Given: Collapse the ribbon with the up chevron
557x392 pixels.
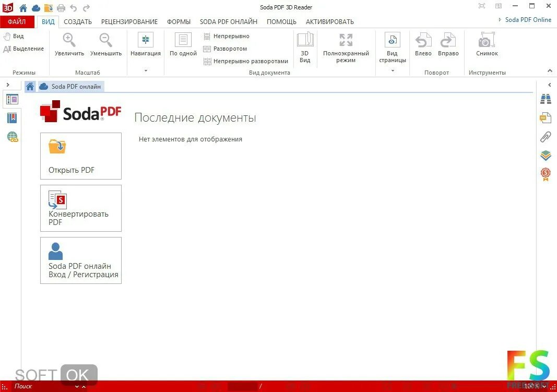Looking at the screenshot, I should click(550, 70).
